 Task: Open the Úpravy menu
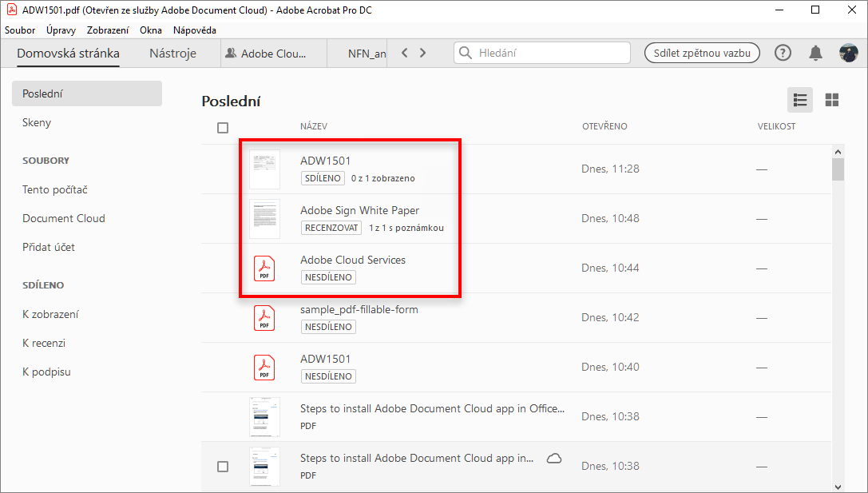61,30
